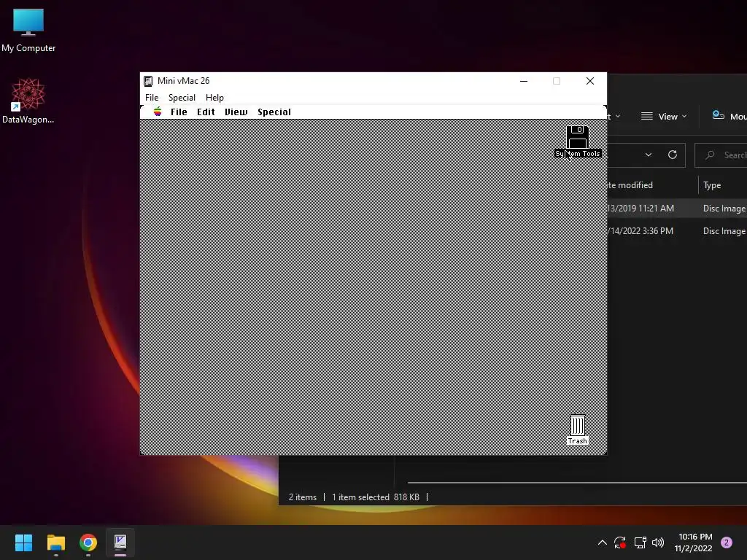Open the classic Mac View menu
The image size is (747, 560).
tap(236, 112)
